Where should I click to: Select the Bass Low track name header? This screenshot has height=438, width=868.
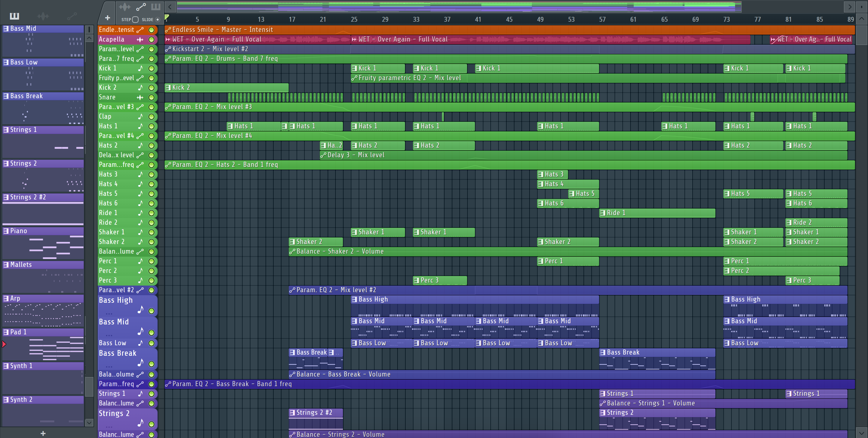(x=112, y=343)
